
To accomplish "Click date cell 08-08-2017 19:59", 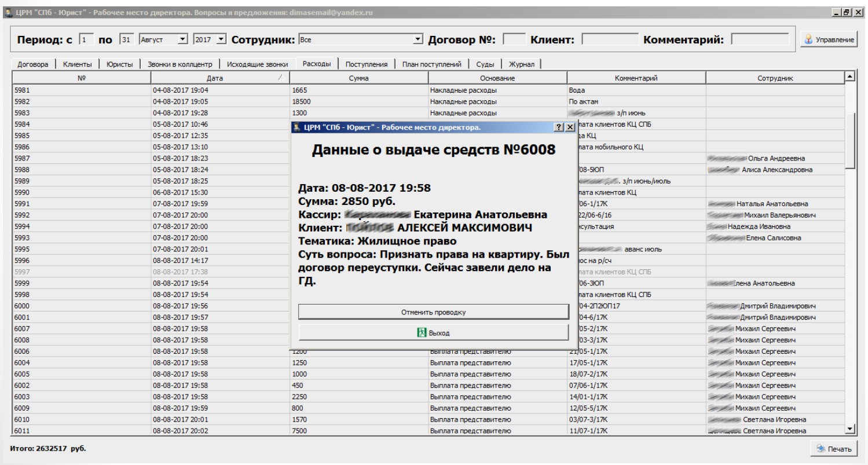I will pyautogui.click(x=220, y=408).
